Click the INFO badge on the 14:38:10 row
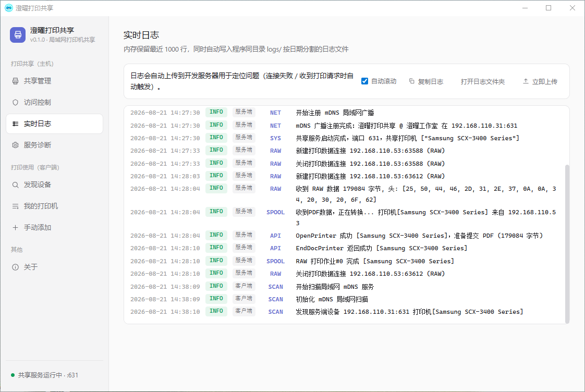Image resolution: width=585 pixels, height=392 pixels. tap(216, 311)
